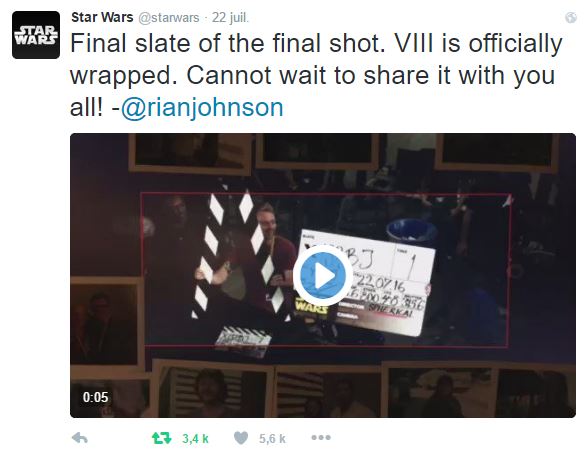This screenshot has height=458, width=587.
Task: Open the @starwars handle link
Action: (x=169, y=18)
